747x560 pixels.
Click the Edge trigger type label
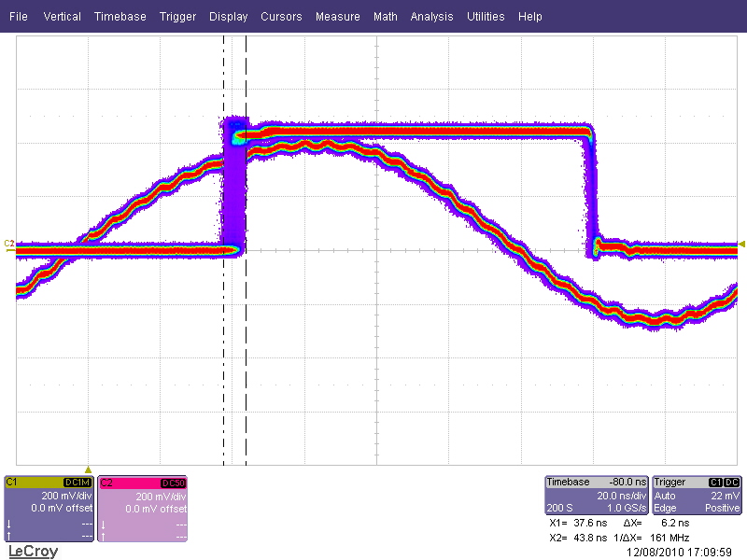665,508
